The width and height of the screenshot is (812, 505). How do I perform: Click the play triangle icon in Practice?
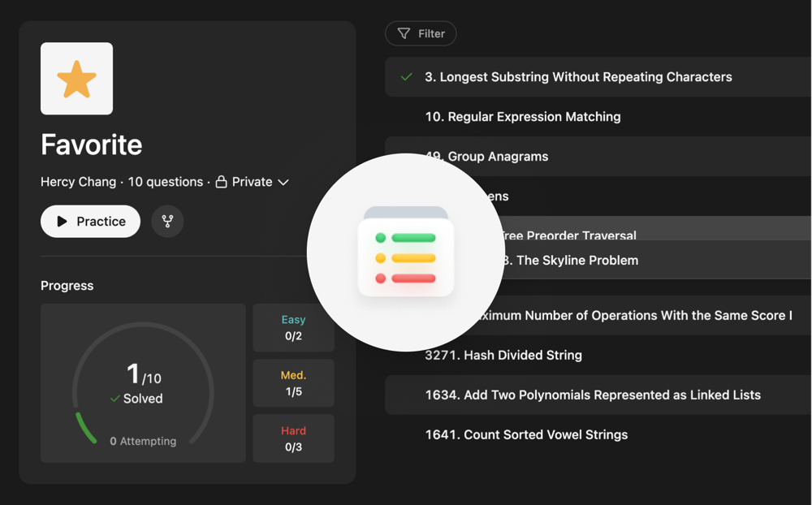(62, 221)
